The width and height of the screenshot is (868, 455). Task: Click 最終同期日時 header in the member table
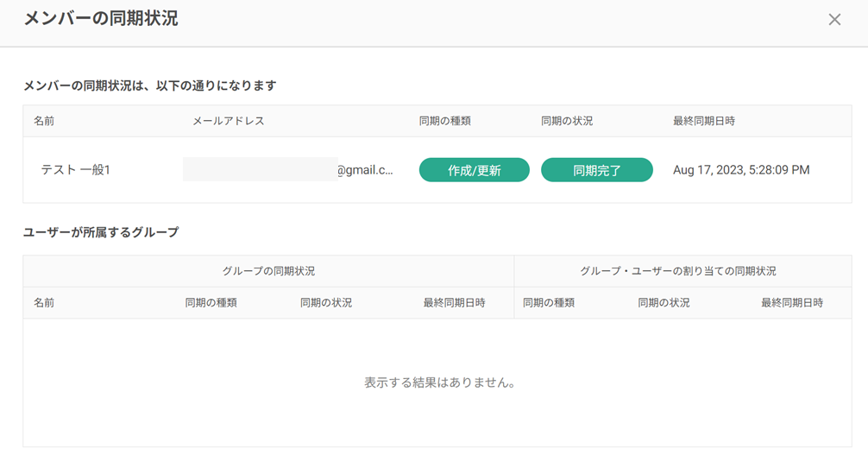click(703, 121)
